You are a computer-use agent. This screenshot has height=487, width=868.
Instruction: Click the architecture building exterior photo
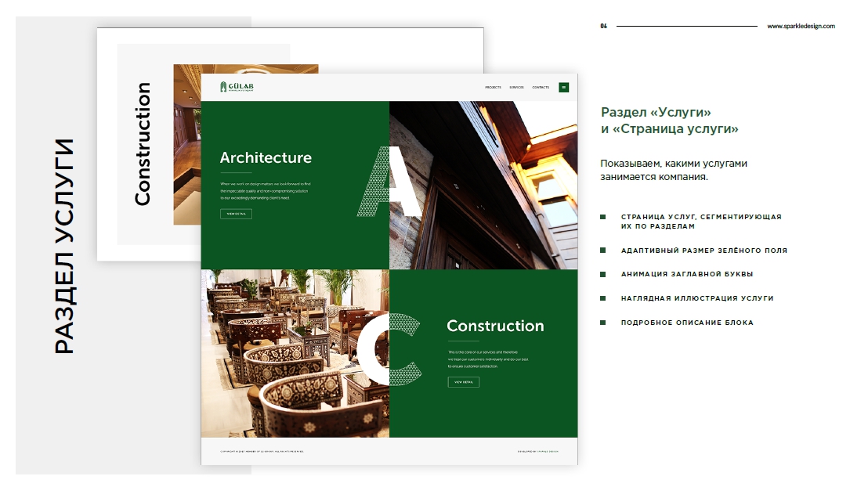click(483, 186)
